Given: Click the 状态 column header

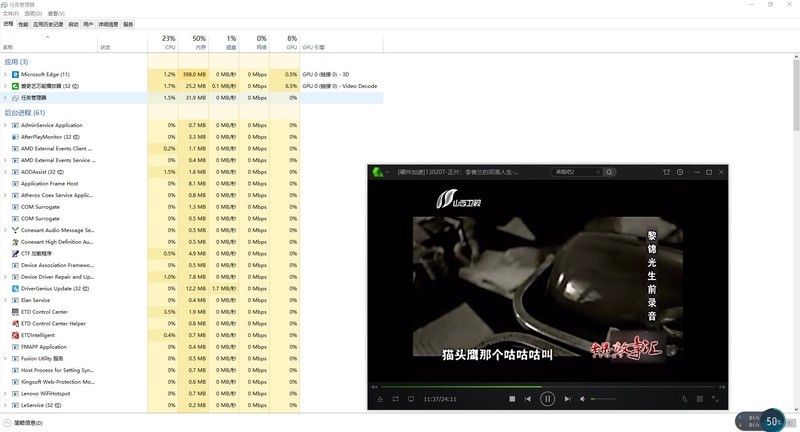Looking at the screenshot, I should [x=122, y=42].
